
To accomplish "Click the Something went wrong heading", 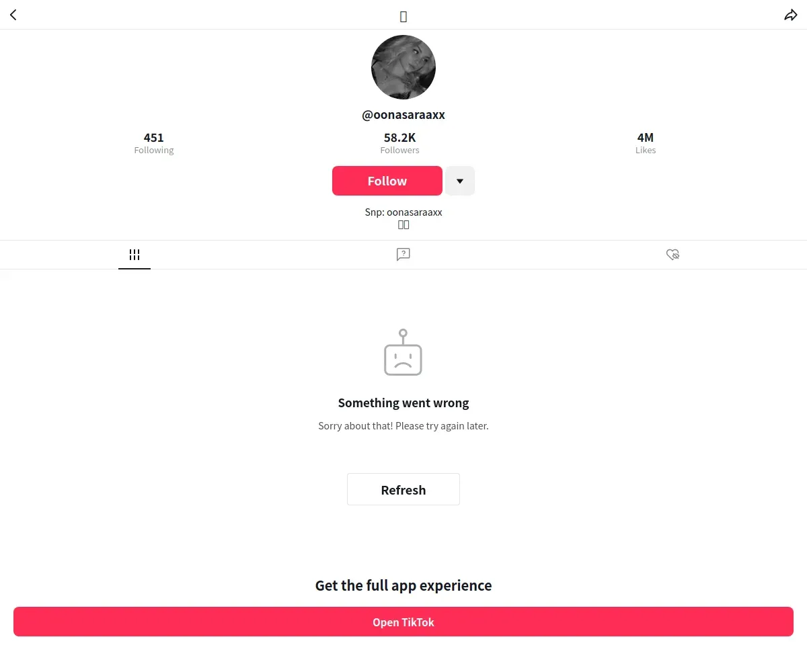I will point(403,403).
